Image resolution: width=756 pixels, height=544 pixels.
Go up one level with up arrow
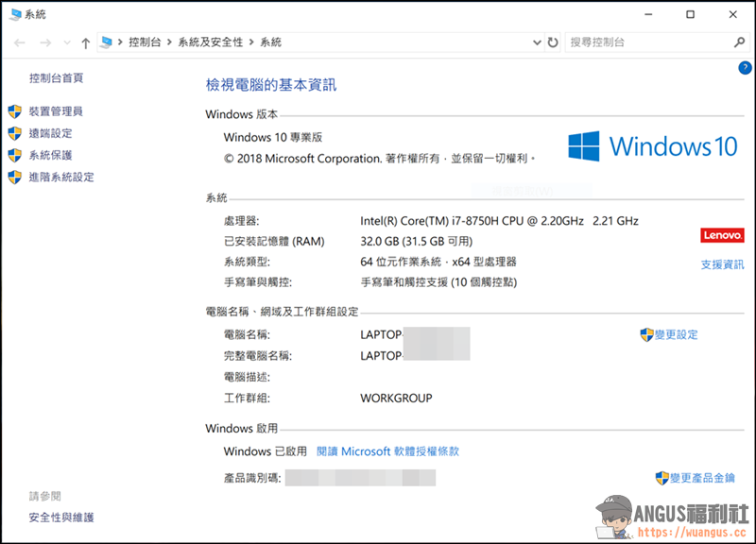(86, 42)
